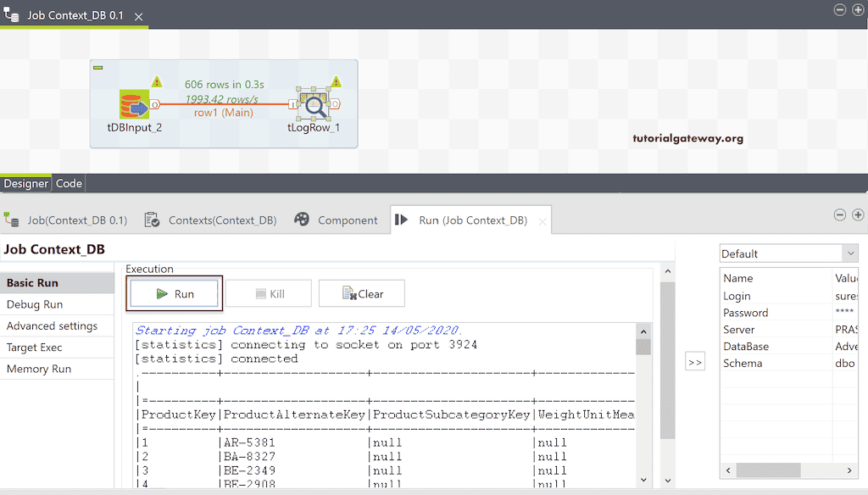Viewport: 868px width, 495px height.
Task: Click the ProductAlternateKey column header in console
Action: pos(294,414)
